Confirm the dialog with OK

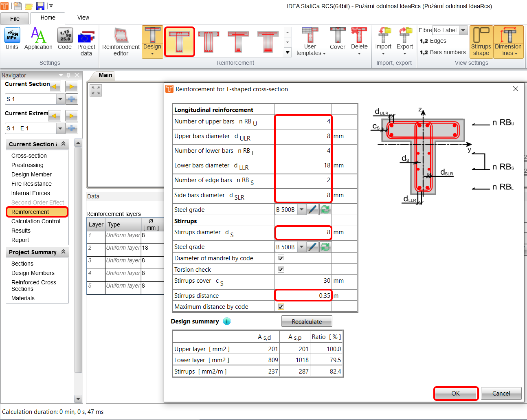456,393
